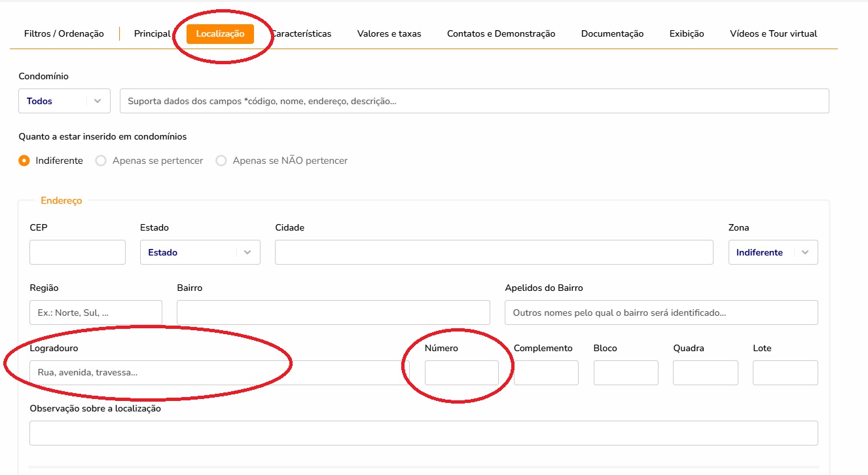The width and height of the screenshot is (868, 475).
Task: Go to Valores e taxas tab
Action: (389, 33)
